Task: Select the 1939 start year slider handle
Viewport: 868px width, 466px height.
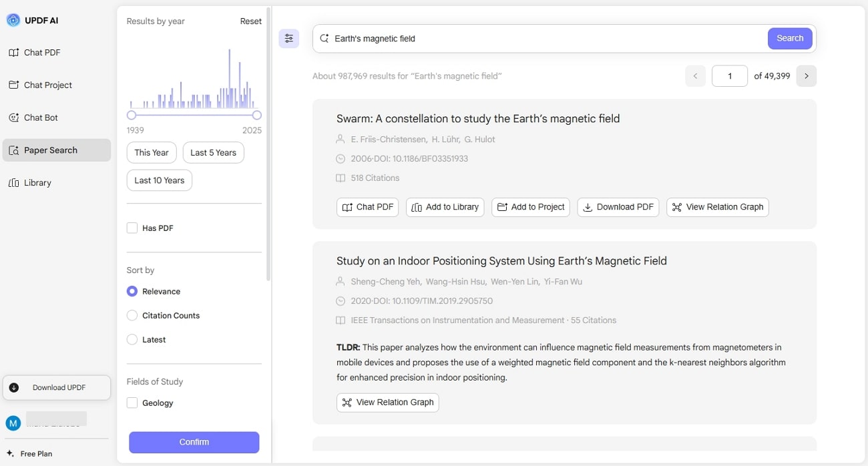Action: click(132, 115)
